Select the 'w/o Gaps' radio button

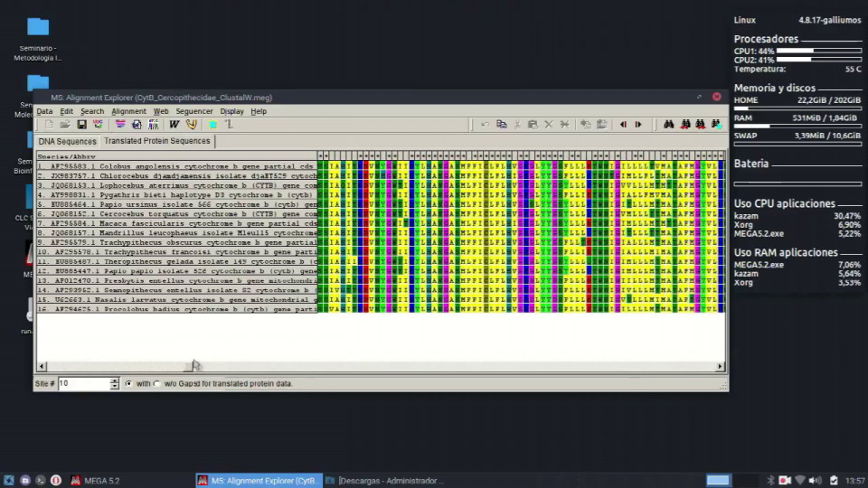coord(156,384)
